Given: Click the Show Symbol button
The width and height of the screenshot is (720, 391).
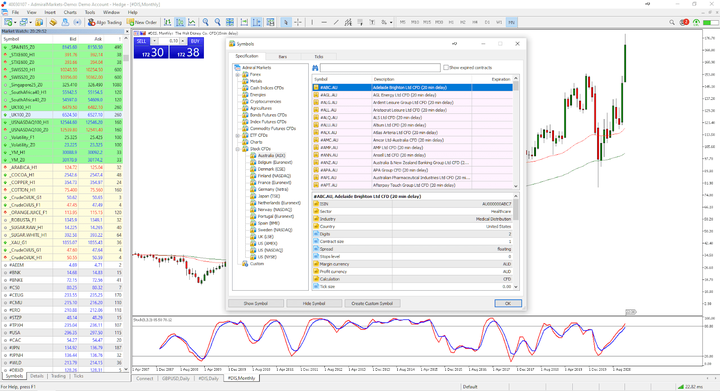Looking at the screenshot, I should [x=256, y=303].
